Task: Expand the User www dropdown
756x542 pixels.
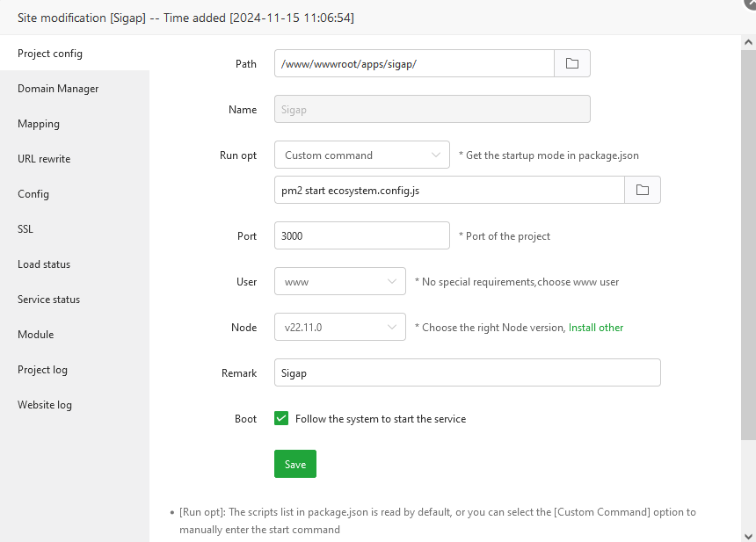Action: pos(339,281)
